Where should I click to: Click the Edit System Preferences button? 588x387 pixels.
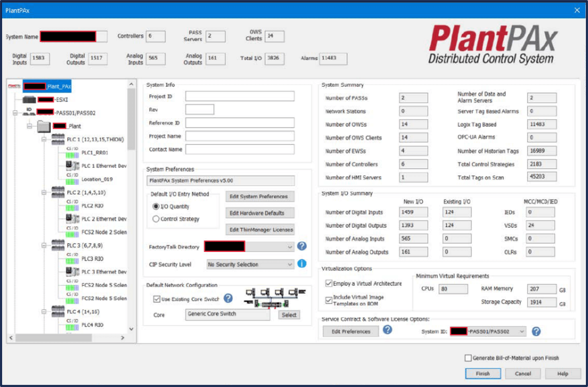pyautogui.click(x=260, y=197)
